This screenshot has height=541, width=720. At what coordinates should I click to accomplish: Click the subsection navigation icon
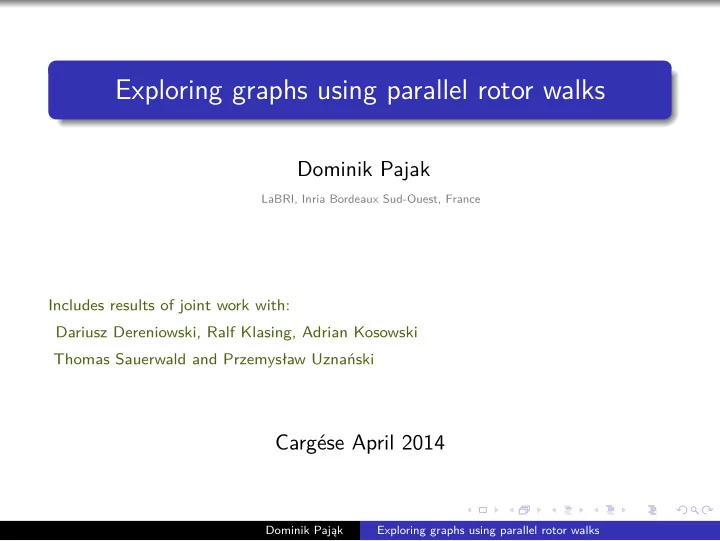568,510
